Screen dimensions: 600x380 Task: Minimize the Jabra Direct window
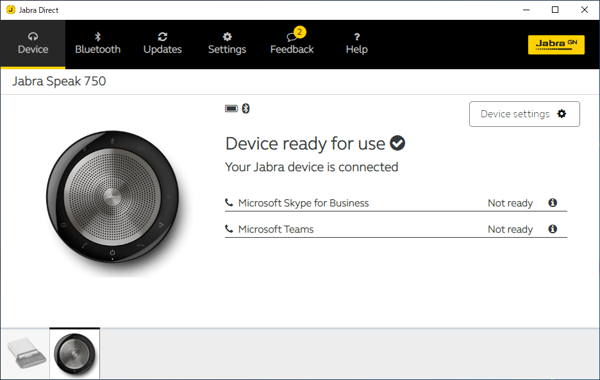pyautogui.click(x=527, y=10)
